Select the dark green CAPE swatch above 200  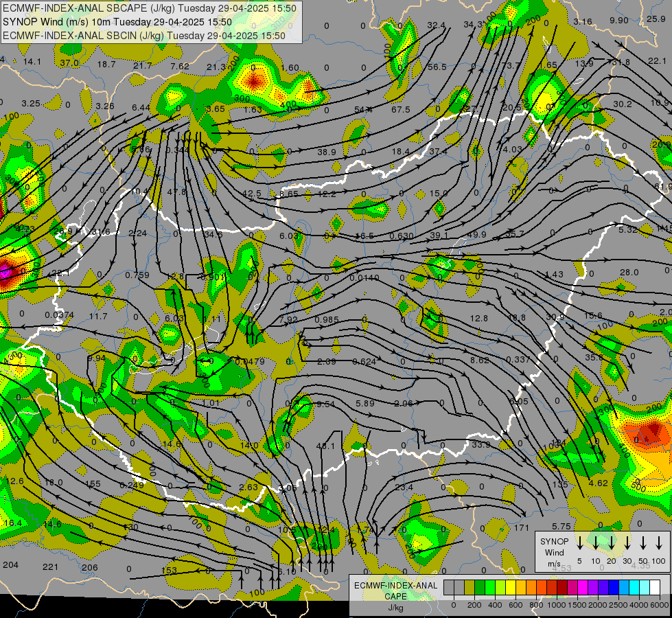pos(480,588)
